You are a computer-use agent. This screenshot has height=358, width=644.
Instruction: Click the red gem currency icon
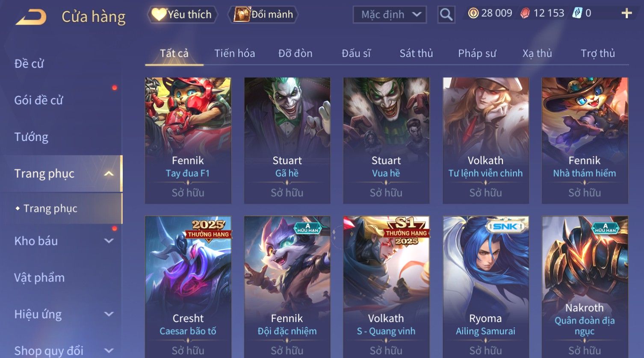(x=525, y=13)
